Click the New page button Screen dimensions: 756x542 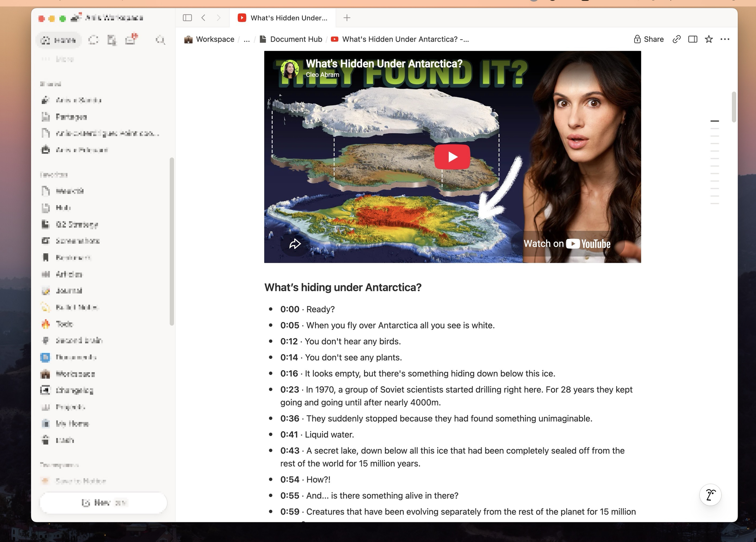point(103,502)
